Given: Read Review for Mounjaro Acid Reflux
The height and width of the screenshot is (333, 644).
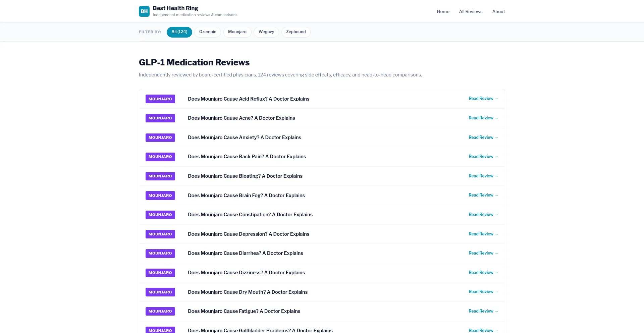Looking at the screenshot, I should tap(483, 99).
